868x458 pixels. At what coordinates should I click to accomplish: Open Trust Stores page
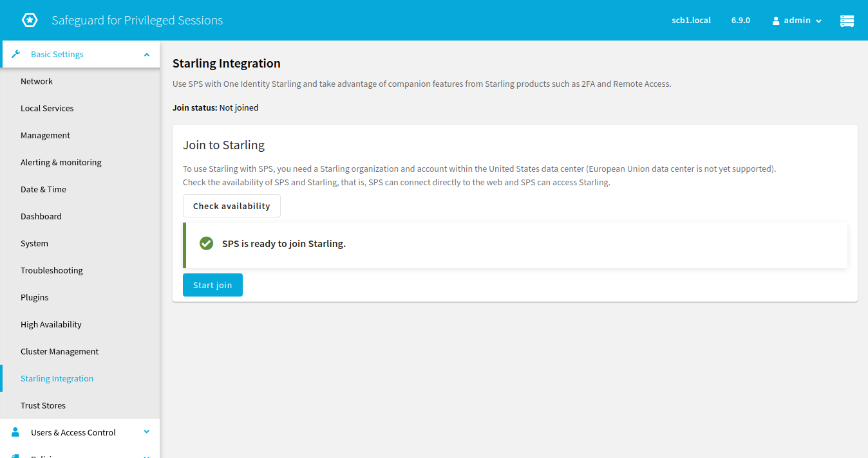tap(80, 405)
